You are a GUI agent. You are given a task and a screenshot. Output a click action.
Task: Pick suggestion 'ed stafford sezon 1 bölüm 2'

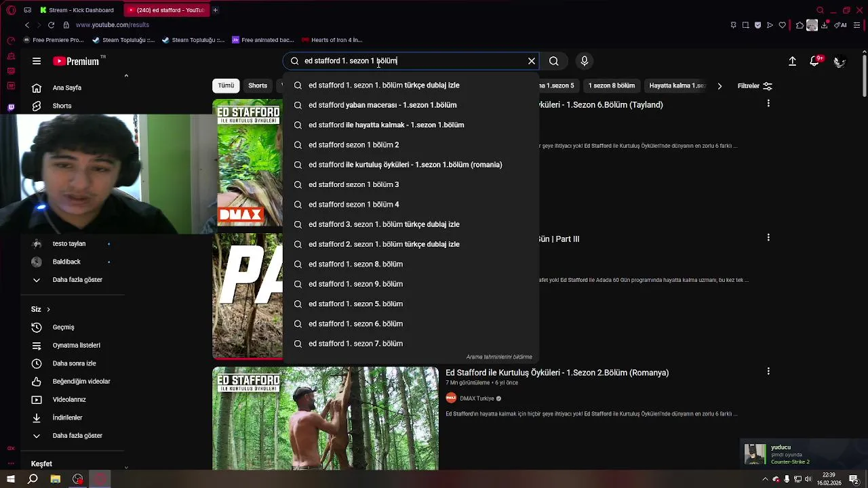410,144
